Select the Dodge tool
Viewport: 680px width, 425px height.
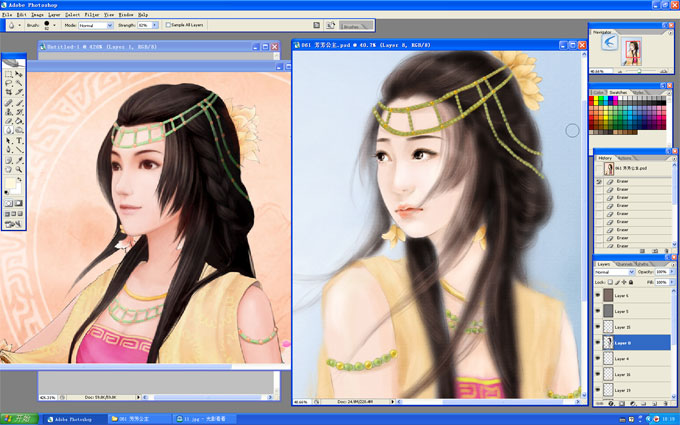point(19,130)
